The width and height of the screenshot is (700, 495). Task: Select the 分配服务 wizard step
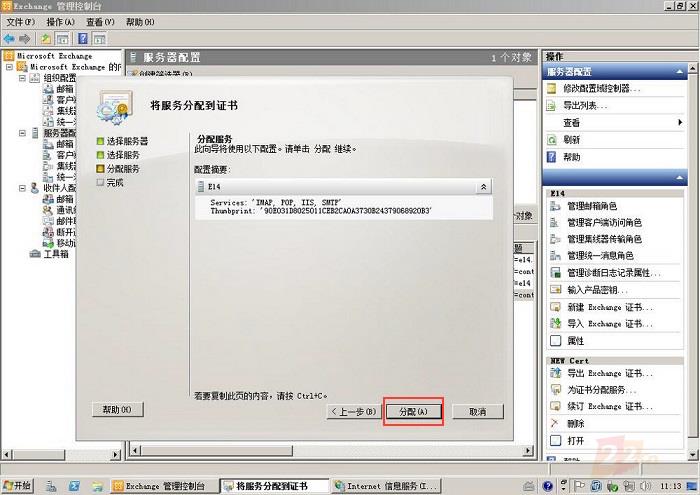coord(118,169)
